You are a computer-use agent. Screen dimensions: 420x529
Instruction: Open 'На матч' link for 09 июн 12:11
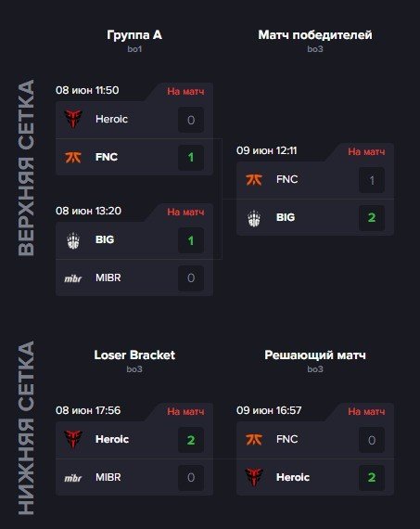pos(366,152)
